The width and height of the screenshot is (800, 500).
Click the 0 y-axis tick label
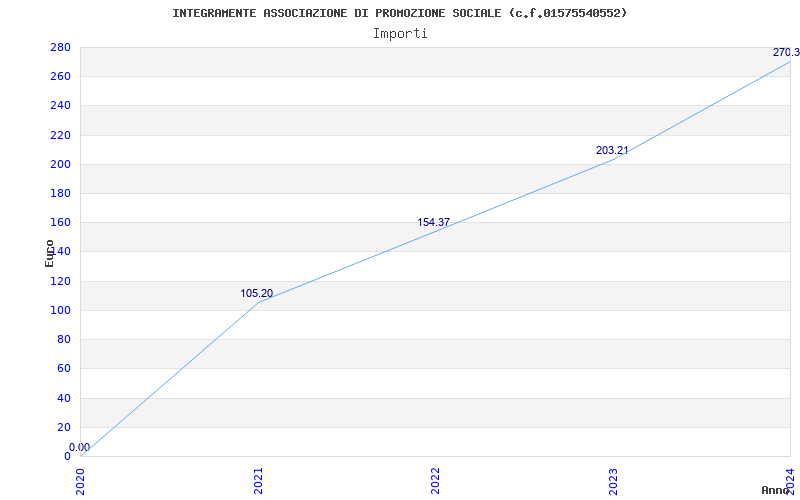[x=67, y=456]
